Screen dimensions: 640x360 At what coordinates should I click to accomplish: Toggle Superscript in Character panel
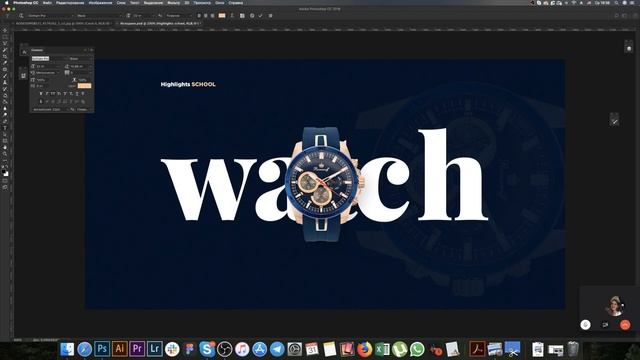65,94
